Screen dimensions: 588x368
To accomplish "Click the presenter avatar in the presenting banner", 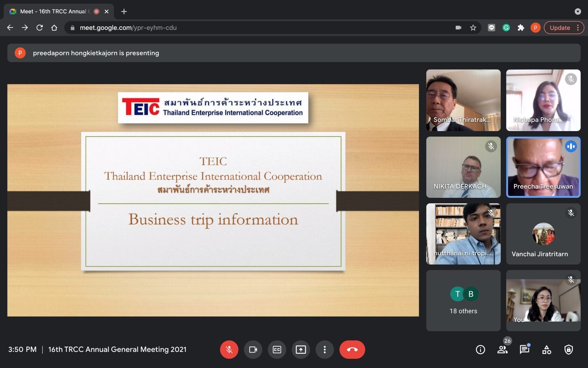I will click(20, 53).
